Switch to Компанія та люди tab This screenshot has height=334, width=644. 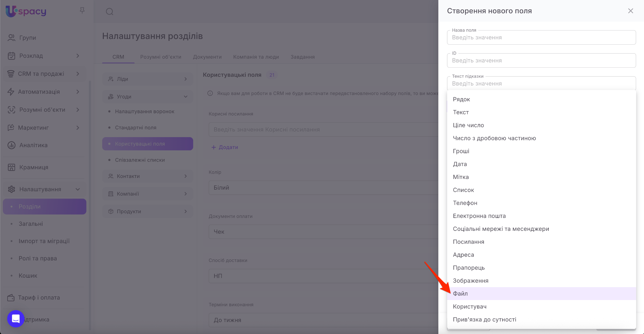point(256,57)
